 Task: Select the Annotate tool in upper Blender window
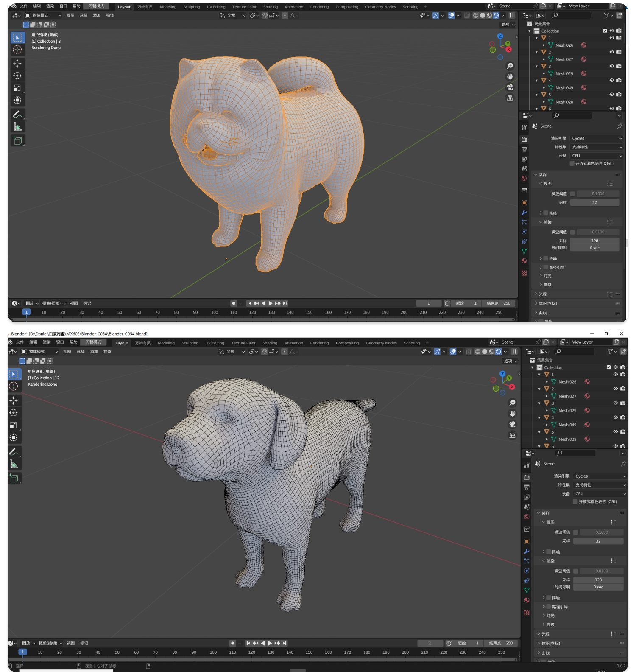coord(17,114)
